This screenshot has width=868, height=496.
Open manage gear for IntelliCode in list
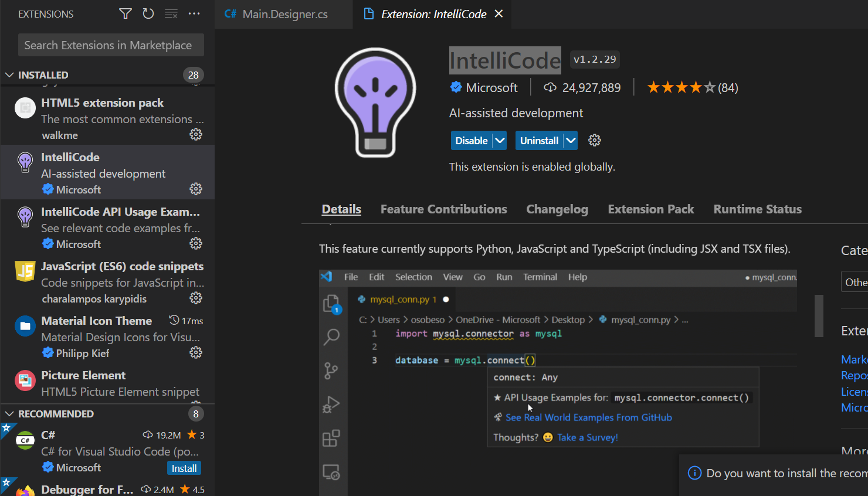pos(196,189)
